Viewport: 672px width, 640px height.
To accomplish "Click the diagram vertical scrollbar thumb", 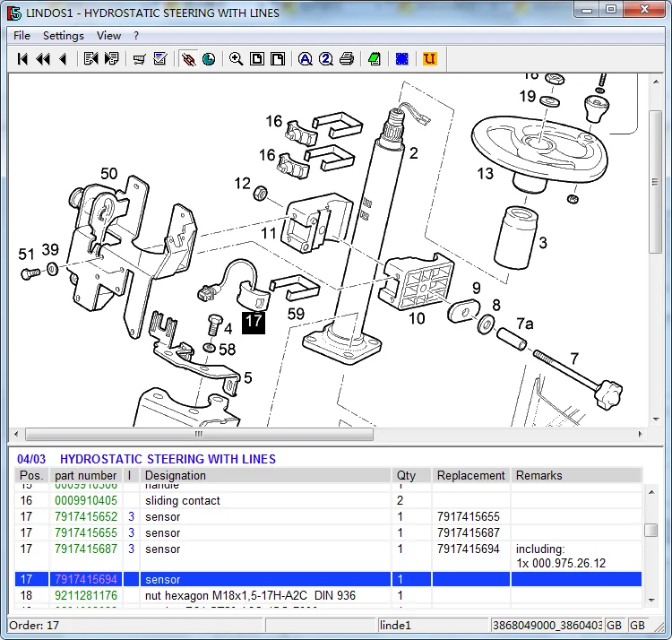I will (x=656, y=182).
